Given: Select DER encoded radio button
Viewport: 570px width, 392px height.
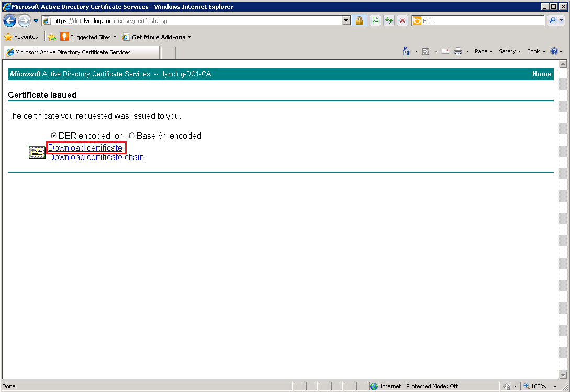Looking at the screenshot, I should pos(54,135).
